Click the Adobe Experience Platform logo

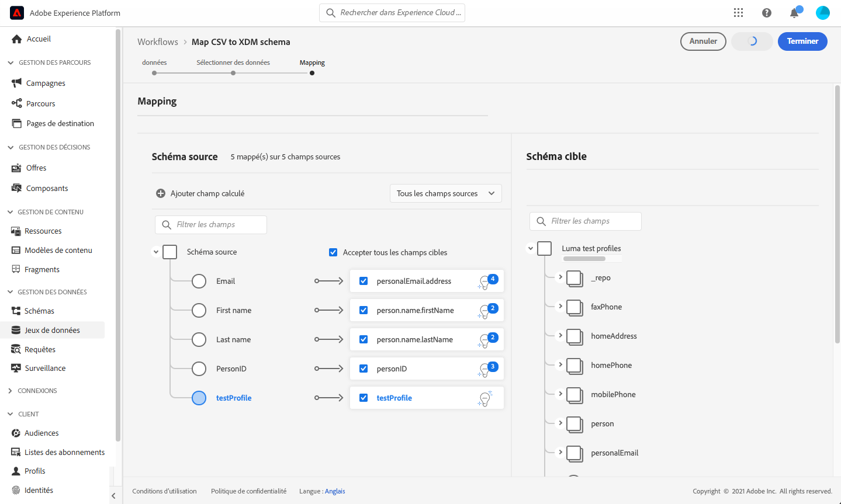tap(17, 13)
